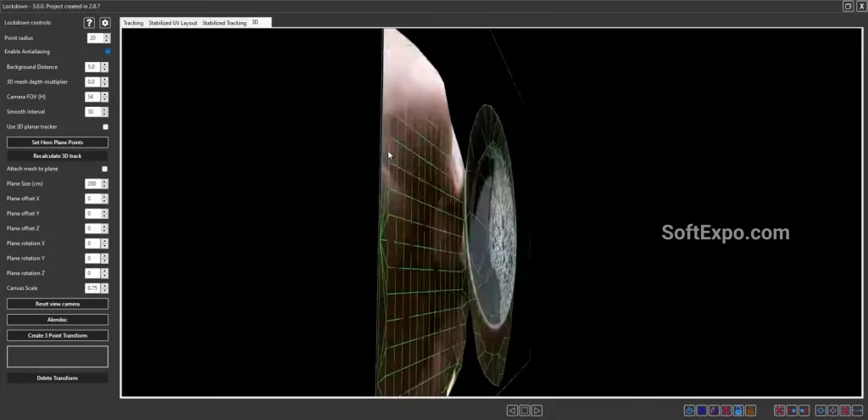
Task: Click the blue padlock icon in bottom toolbar
Action: pyautogui.click(x=738, y=411)
